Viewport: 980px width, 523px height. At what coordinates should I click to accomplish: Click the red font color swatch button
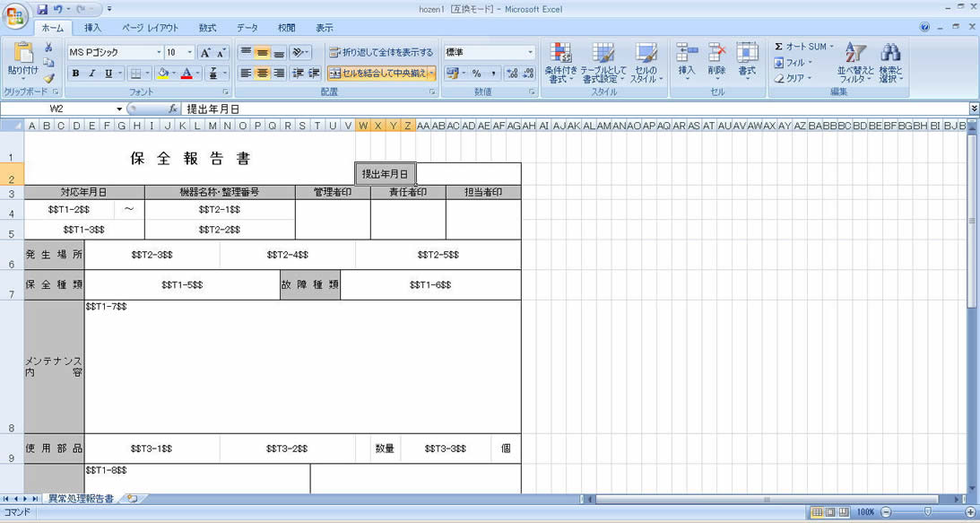coord(186,74)
